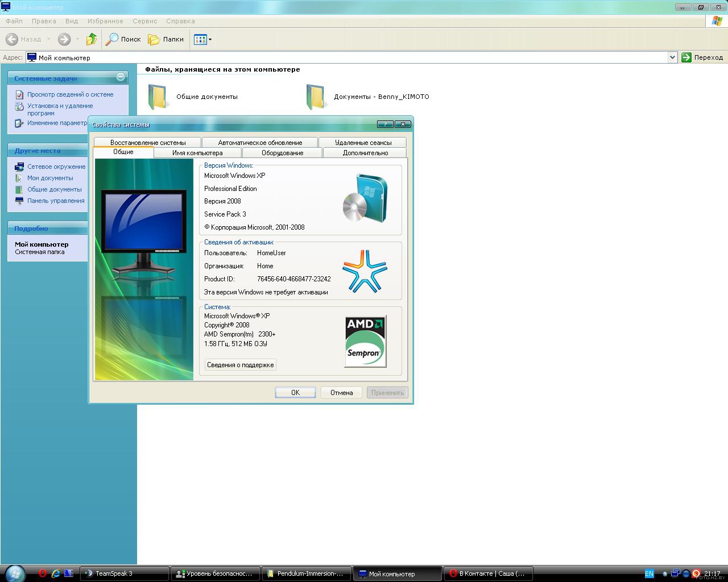Open the Вид menu
The height and width of the screenshot is (582, 728).
coord(72,21)
